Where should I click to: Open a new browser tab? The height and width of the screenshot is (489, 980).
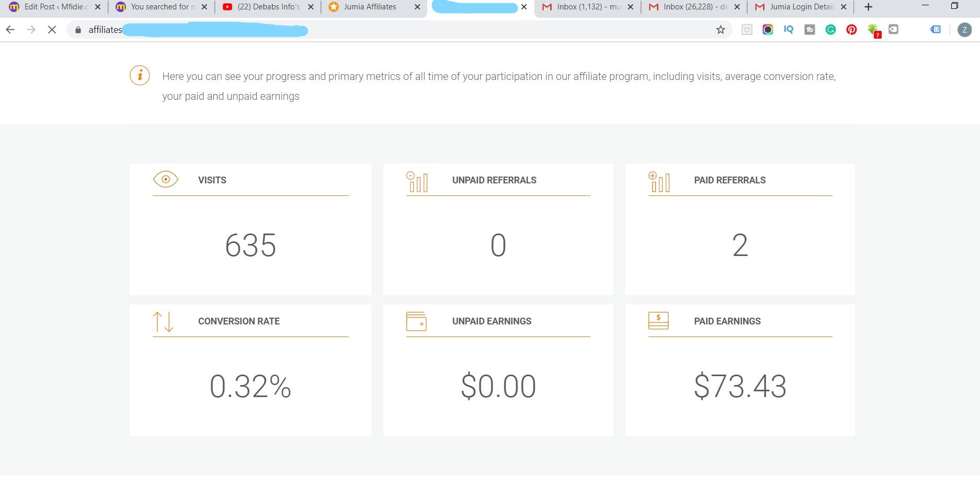click(868, 7)
